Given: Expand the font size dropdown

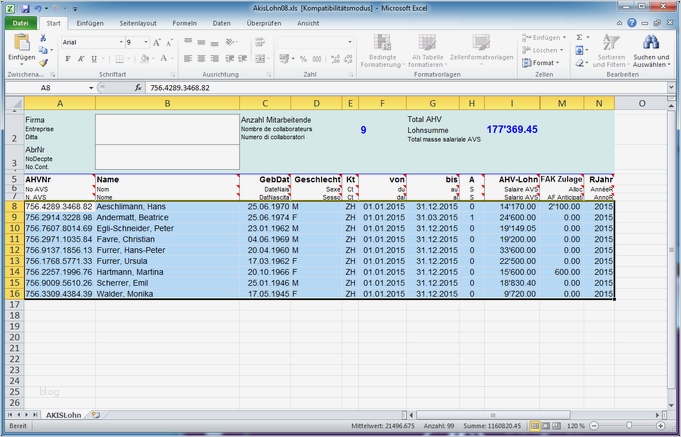Looking at the screenshot, I should click(x=147, y=43).
